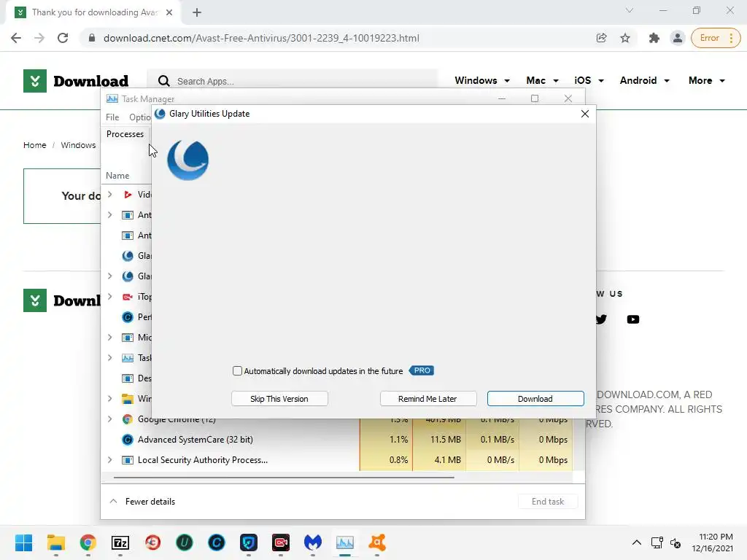Screen dimensions: 747x560
Task: Click the Chrome forward arrow
Action: (39, 38)
